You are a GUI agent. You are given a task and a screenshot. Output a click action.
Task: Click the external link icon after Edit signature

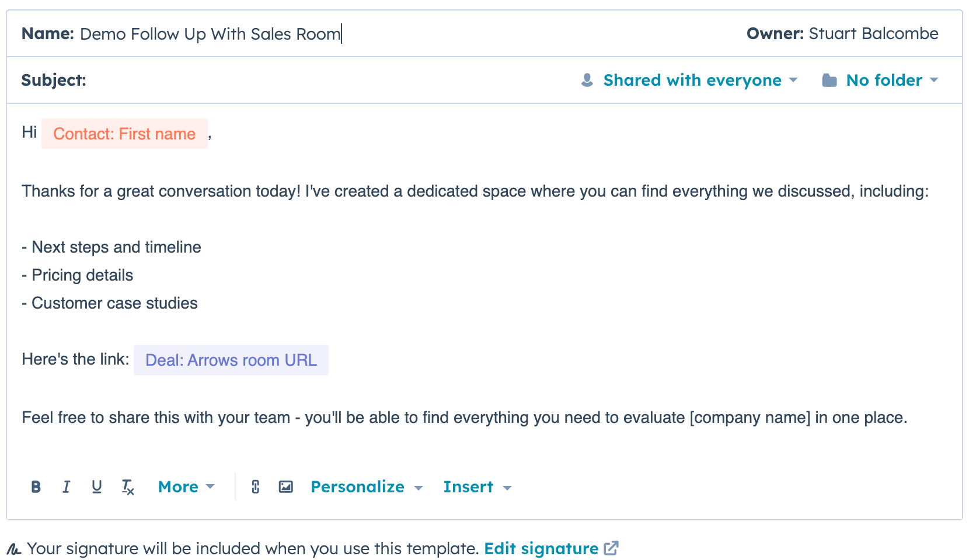pos(611,548)
